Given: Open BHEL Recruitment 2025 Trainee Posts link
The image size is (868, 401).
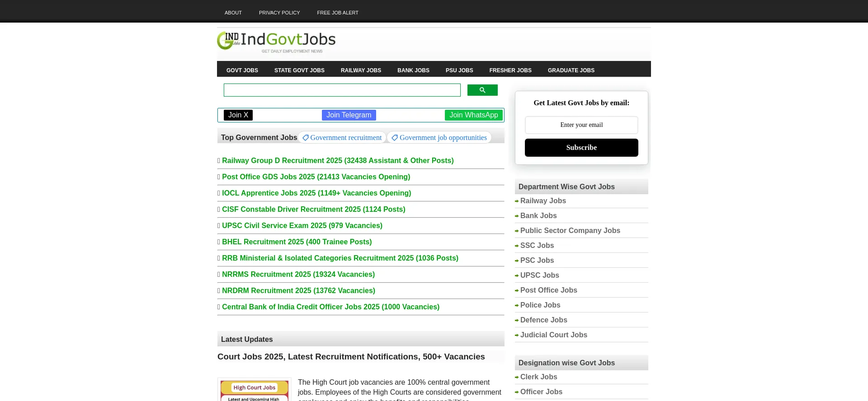Looking at the screenshot, I should (297, 242).
